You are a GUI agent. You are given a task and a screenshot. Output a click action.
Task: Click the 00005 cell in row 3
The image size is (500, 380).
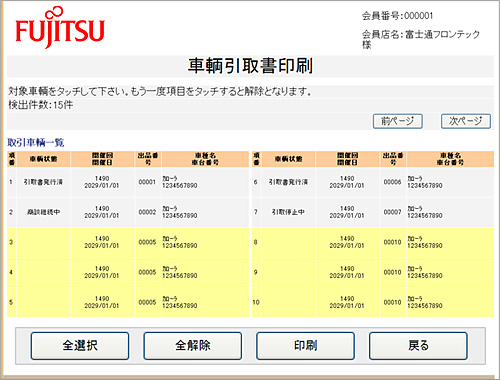click(147, 242)
